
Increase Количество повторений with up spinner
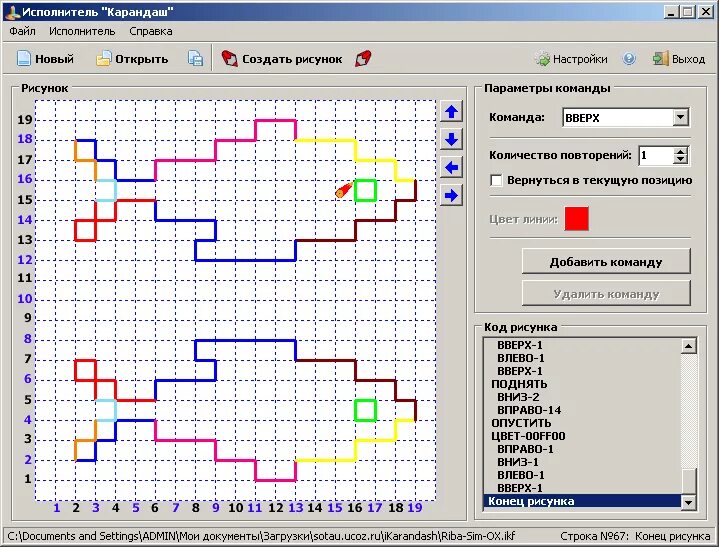[681, 152]
